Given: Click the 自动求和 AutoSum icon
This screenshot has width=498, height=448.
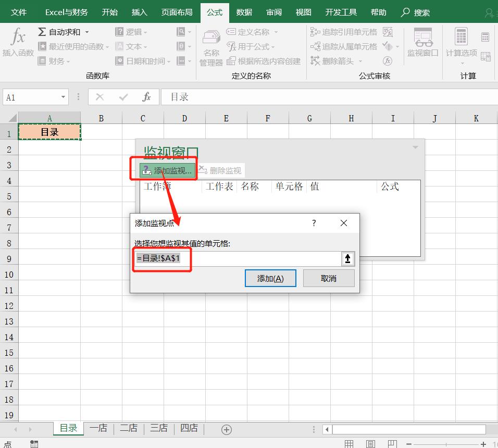Looking at the screenshot, I should tap(41, 31).
